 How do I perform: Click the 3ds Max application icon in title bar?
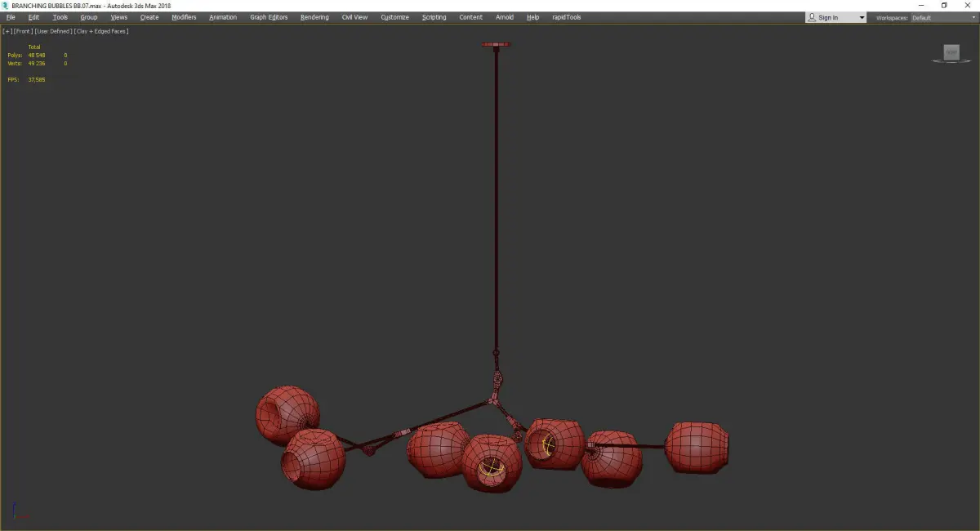pyautogui.click(x=5, y=5)
